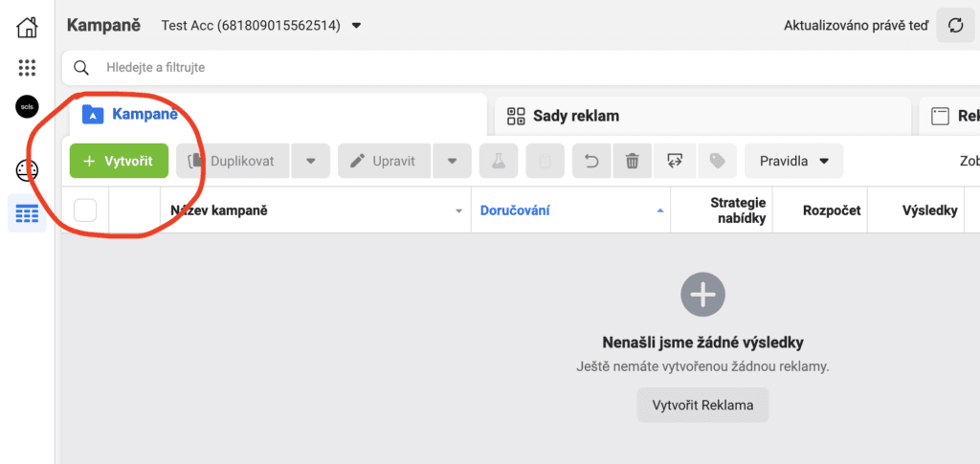This screenshot has width=980, height=464.
Task: Click the tag label icon
Action: tap(717, 161)
